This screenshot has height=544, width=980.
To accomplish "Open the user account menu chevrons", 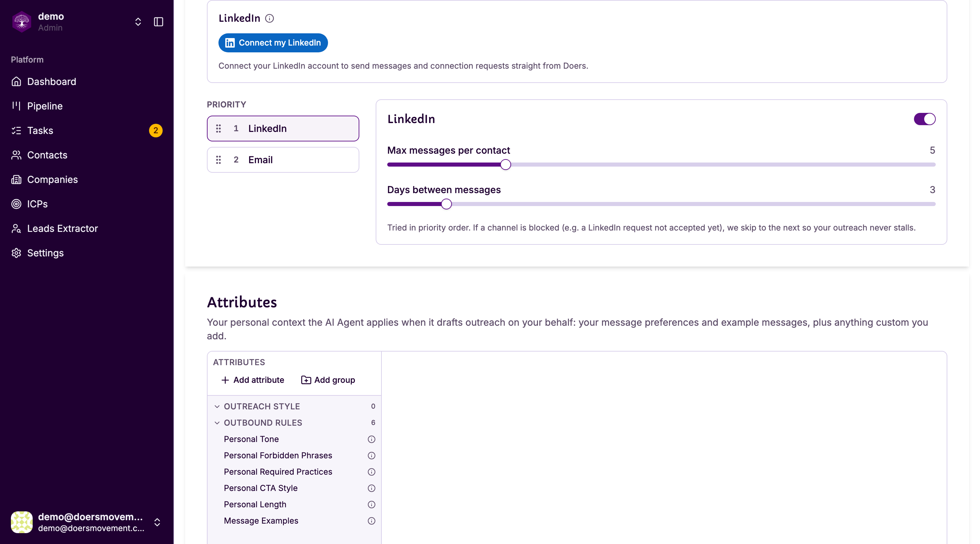I will pyautogui.click(x=157, y=522).
